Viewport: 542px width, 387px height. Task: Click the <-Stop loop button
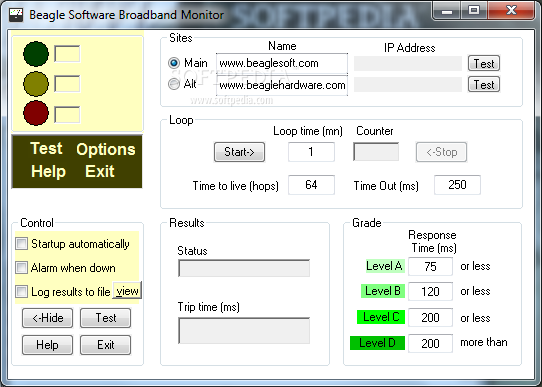click(441, 152)
